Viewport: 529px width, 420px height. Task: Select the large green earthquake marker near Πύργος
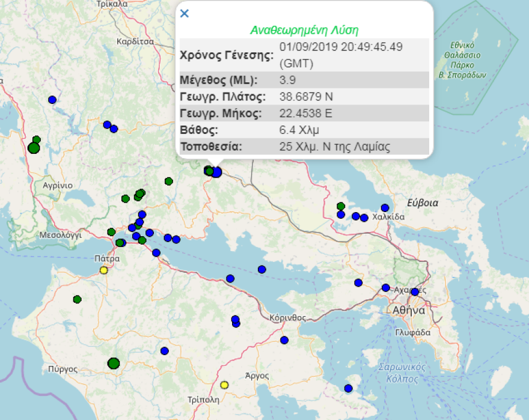click(x=114, y=364)
